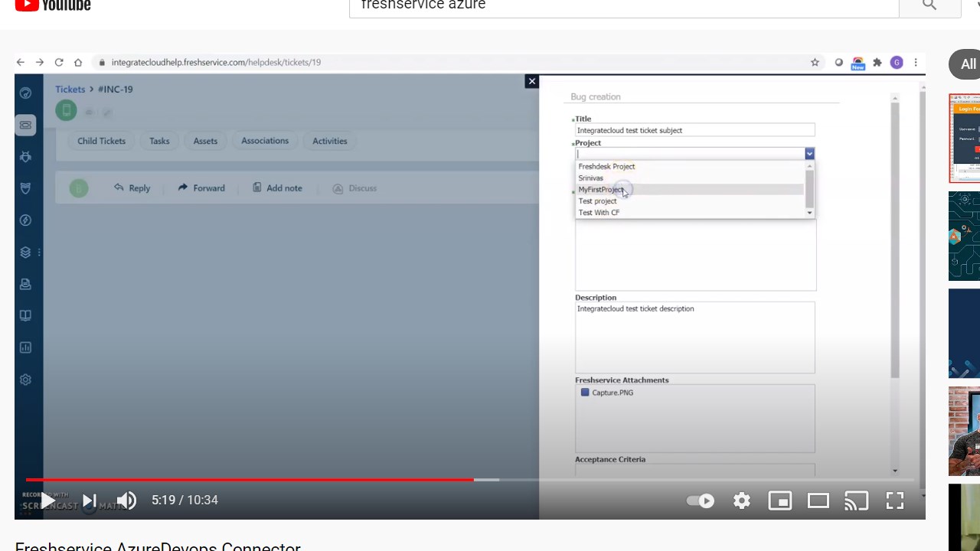Open the Releases sidebar icon
Screen dimensions: 980x551
(x=25, y=220)
